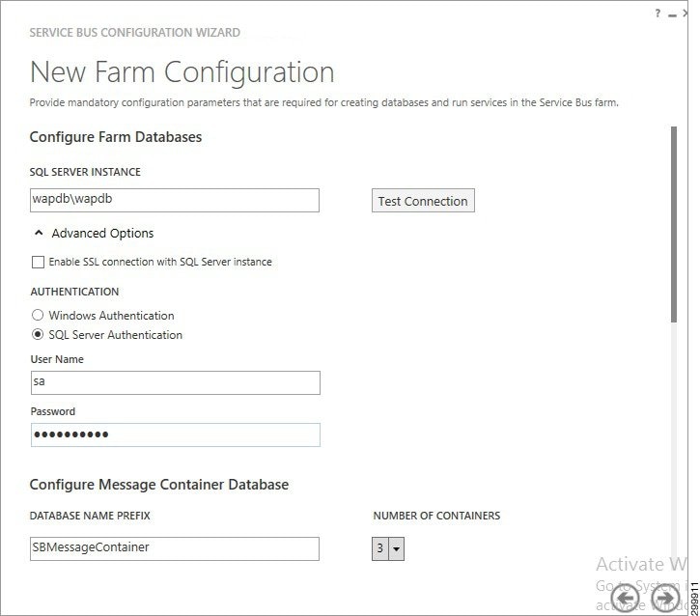Focus the SQL Server Instance field

[175, 200]
